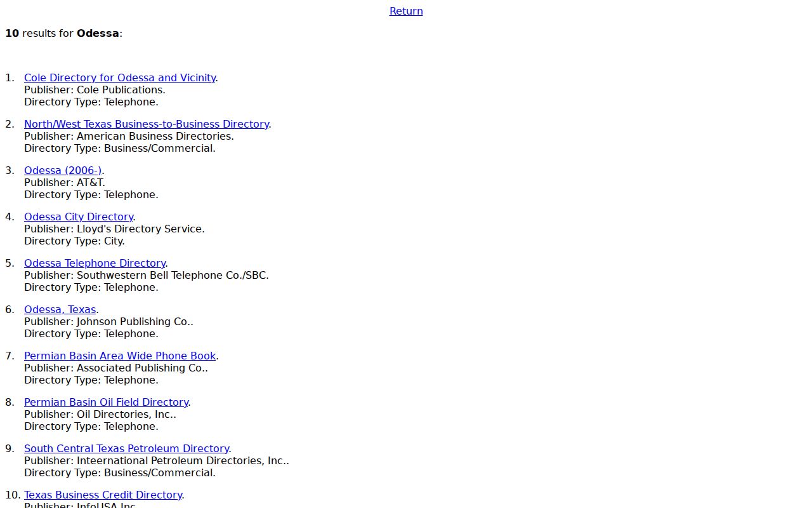
Task: Click 'Publisher: Inteernational Petroleum Directories, Inc..' text
Action: tap(157, 460)
